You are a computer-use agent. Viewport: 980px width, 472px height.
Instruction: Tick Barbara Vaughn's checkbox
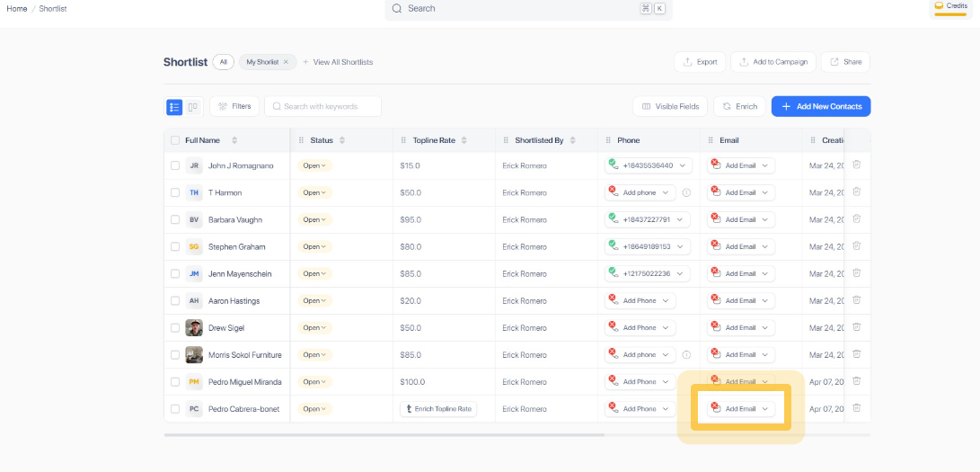point(175,219)
